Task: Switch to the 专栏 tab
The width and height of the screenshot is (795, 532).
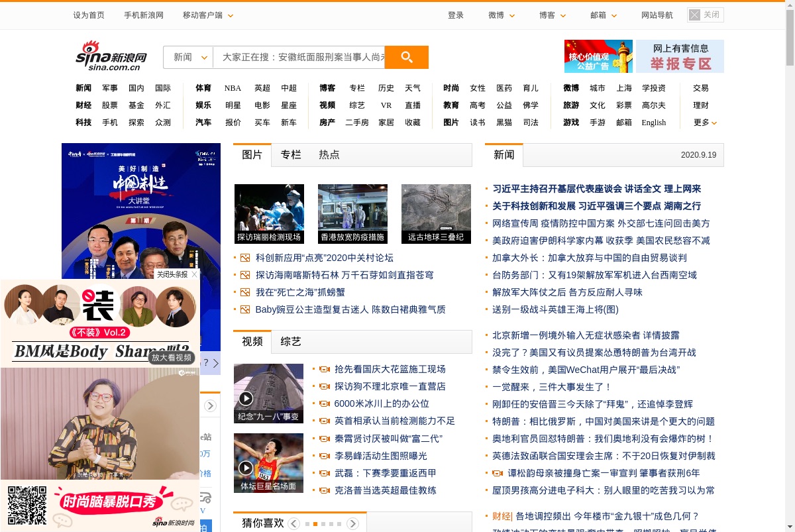Action: click(291, 154)
